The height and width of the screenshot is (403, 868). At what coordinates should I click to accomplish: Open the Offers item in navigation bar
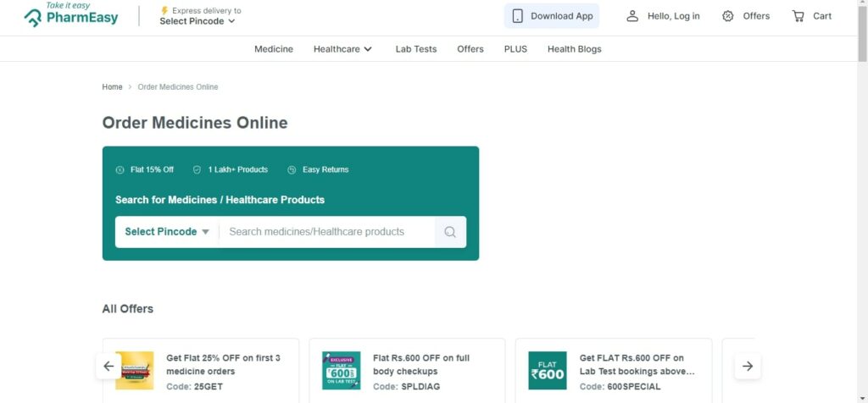coord(470,49)
